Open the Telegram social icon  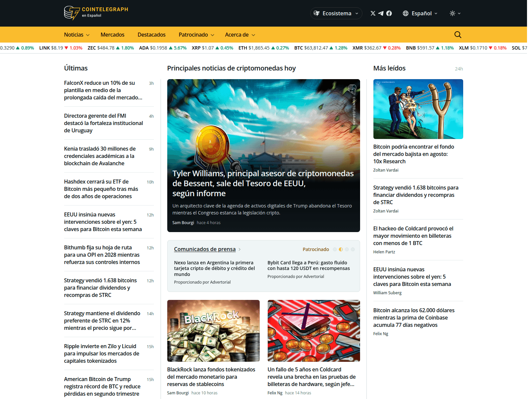(x=381, y=13)
